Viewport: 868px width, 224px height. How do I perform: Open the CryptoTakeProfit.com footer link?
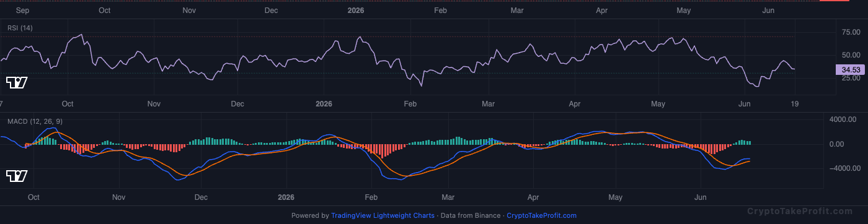click(x=541, y=216)
